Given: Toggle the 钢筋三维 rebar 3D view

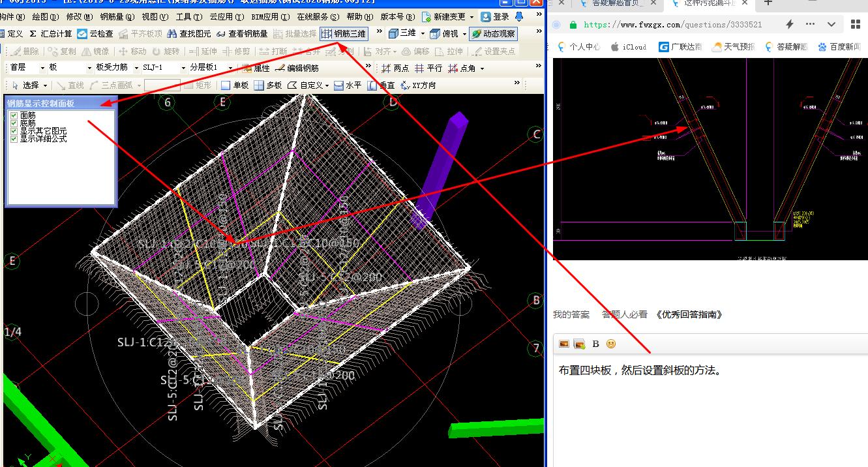Looking at the screenshot, I should (x=344, y=33).
